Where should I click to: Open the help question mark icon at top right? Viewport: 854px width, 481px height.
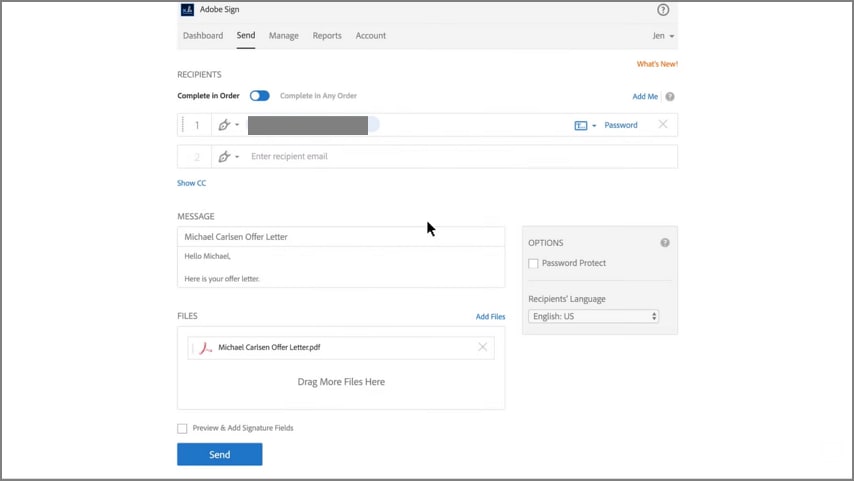663,10
